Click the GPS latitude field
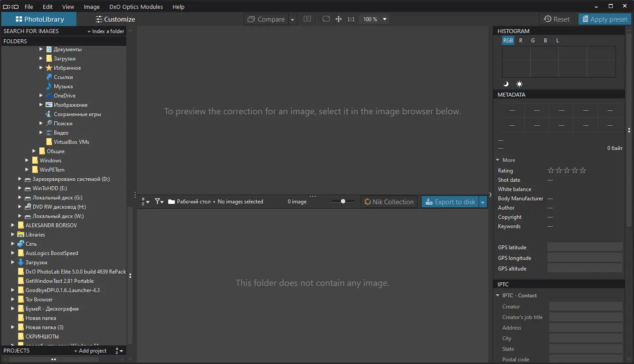Screen dimensions: 634x364 pos(585,247)
